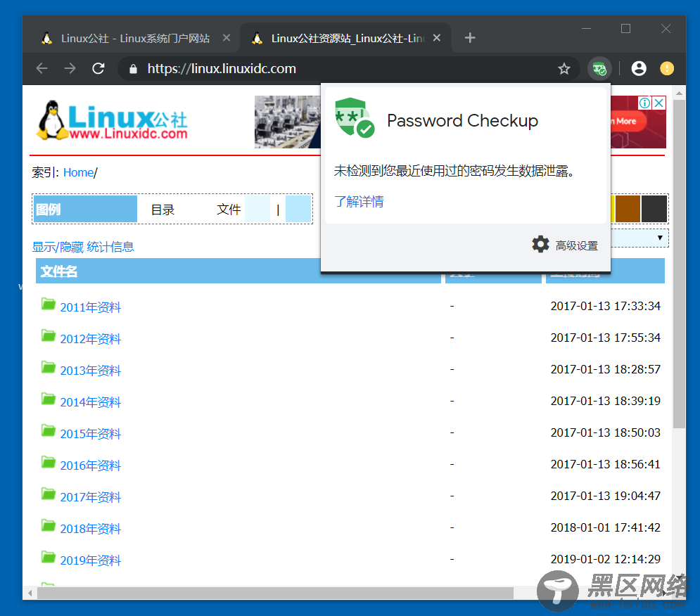Open the 2019年资料 folder link
Screen dimensions: 700x616
(x=91, y=560)
